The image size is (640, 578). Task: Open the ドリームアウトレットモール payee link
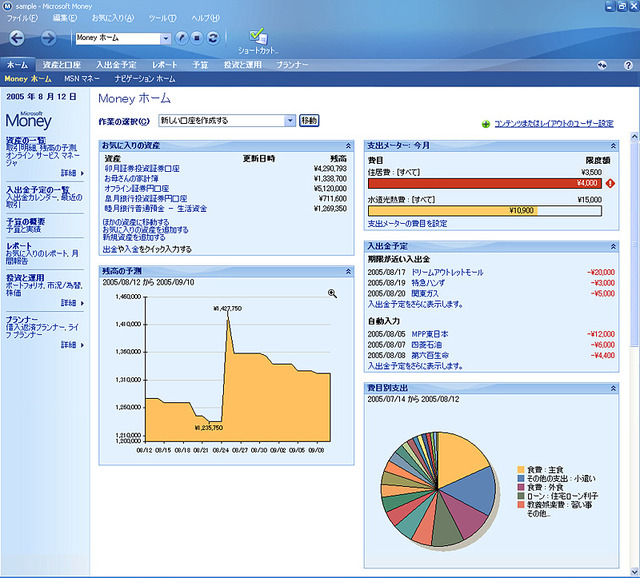pos(447,272)
